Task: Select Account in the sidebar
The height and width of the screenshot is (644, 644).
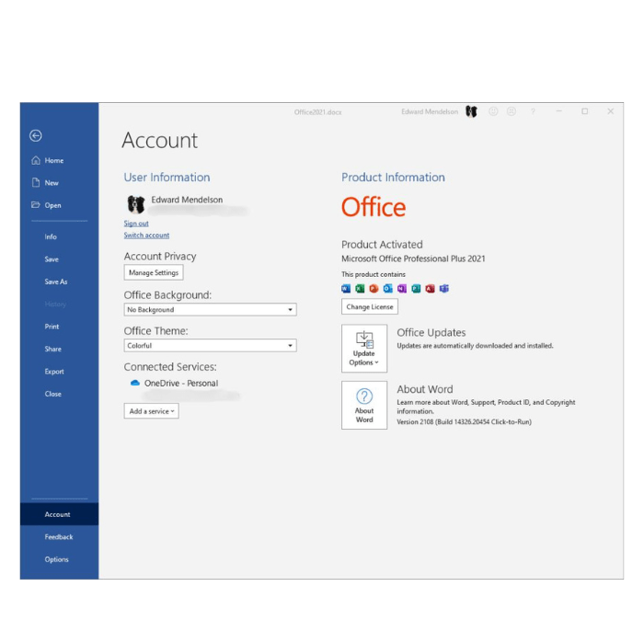Action: point(59,514)
